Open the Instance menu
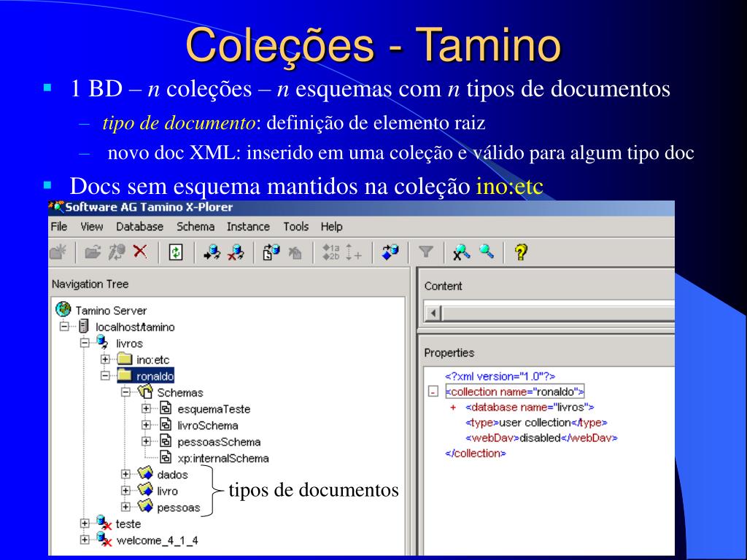This screenshot has width=747, height=560. point(248,227)
